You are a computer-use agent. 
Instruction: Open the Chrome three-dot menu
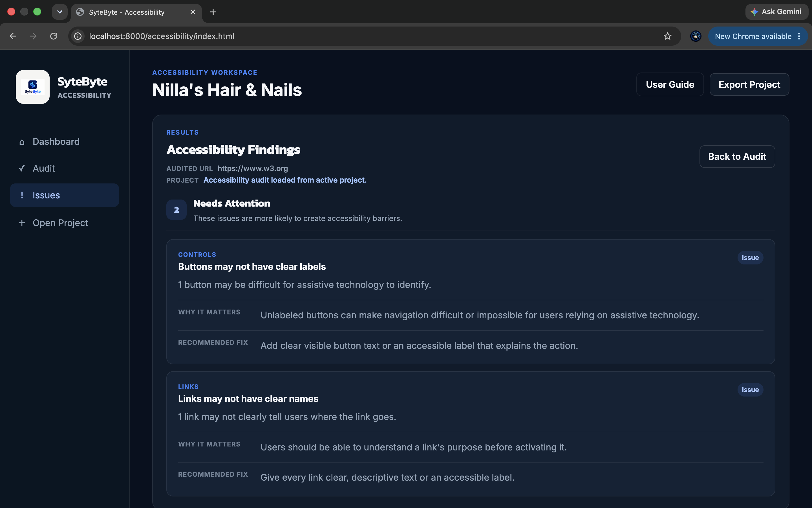pos(799,36)
